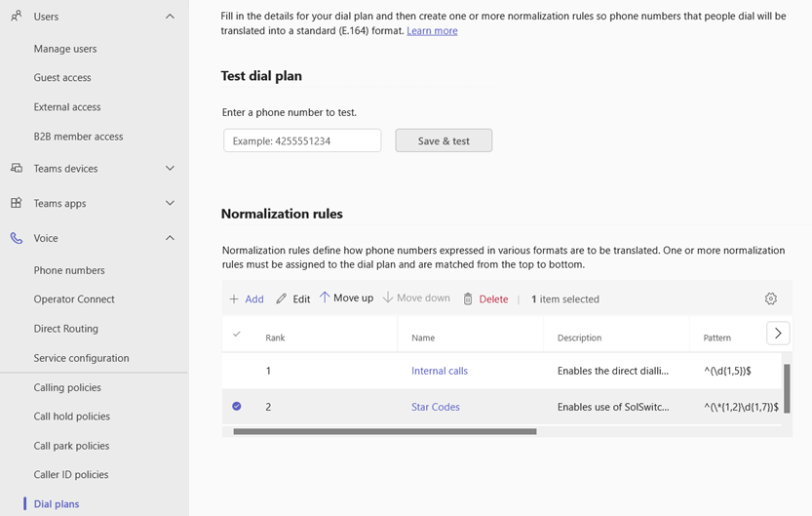Click the Move down arrow icon
Image resolution: width=812 pixels, height=516 pixels.
point(388,298)
